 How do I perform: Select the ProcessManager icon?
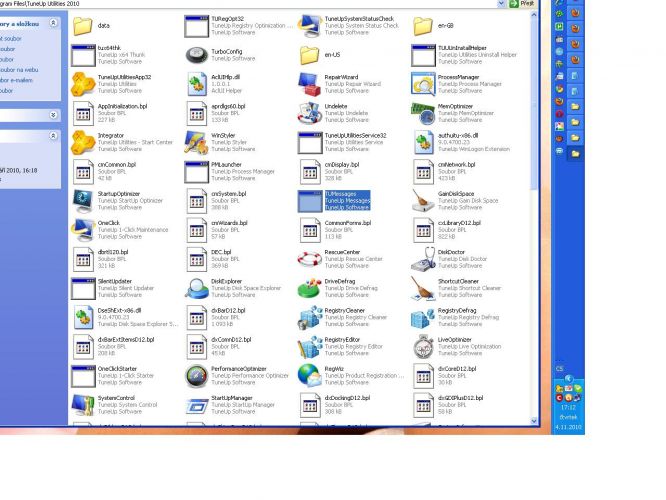[423, 84]
